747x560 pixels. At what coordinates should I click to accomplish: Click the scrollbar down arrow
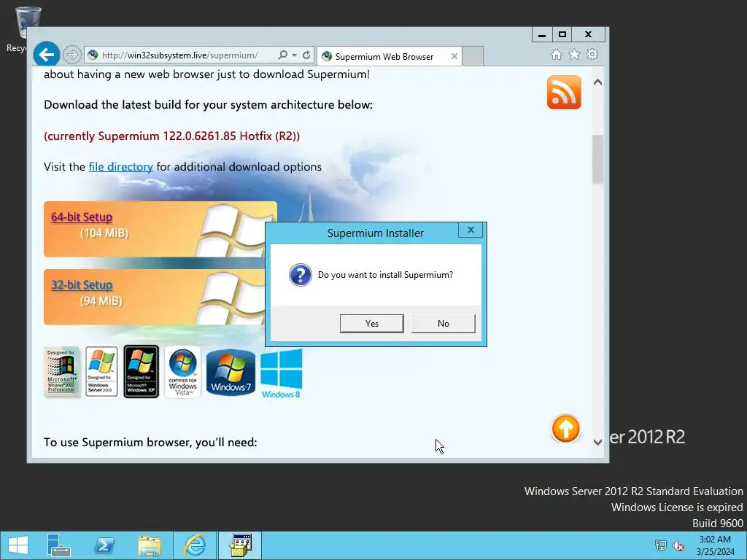click(598, 442)
